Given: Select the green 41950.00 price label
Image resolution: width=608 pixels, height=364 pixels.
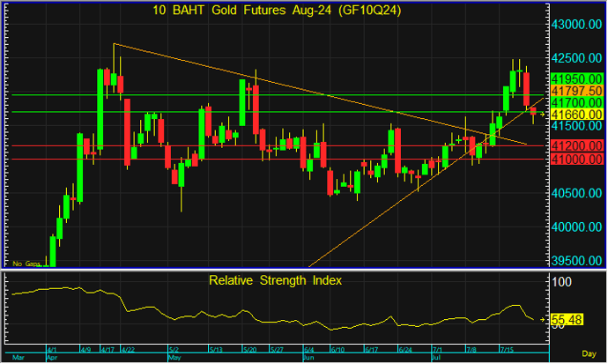Looking at the screenshot, I should [x=575, y=79].
